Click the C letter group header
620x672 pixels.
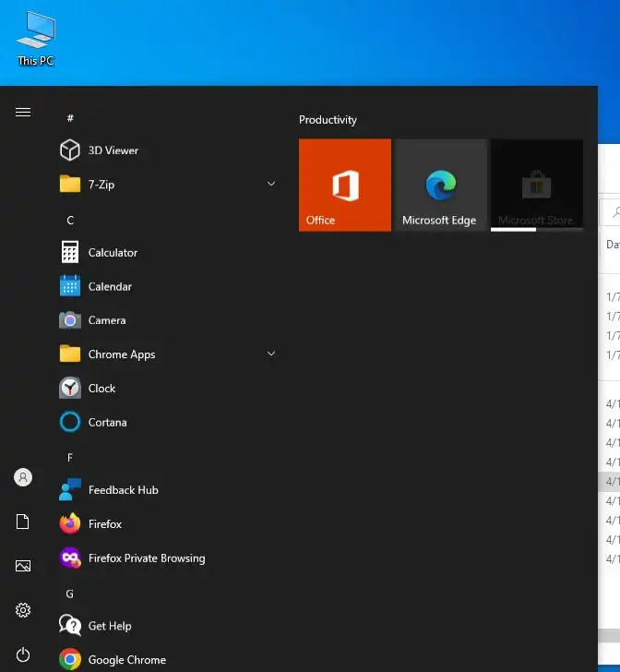pyautogui.click(x=70, y=221)
